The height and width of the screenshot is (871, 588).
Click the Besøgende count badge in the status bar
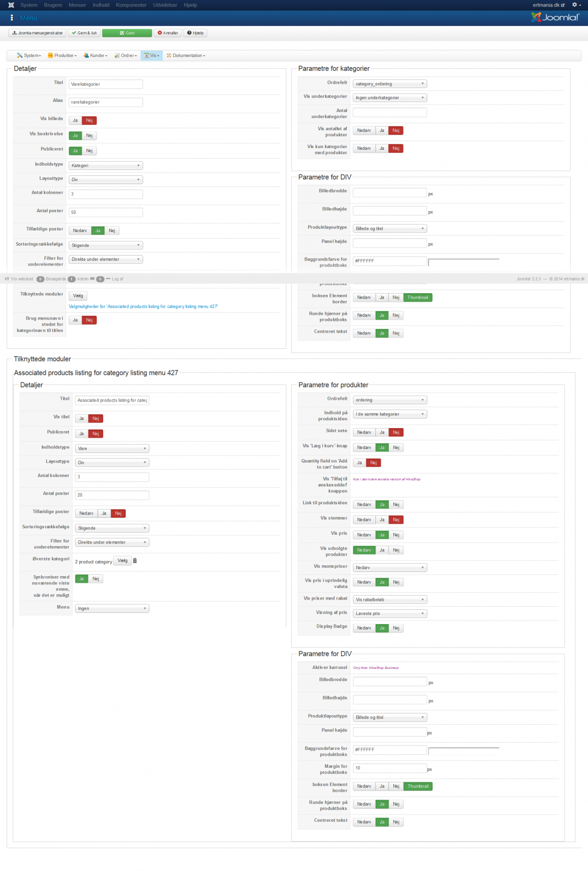tap(40, 279)
